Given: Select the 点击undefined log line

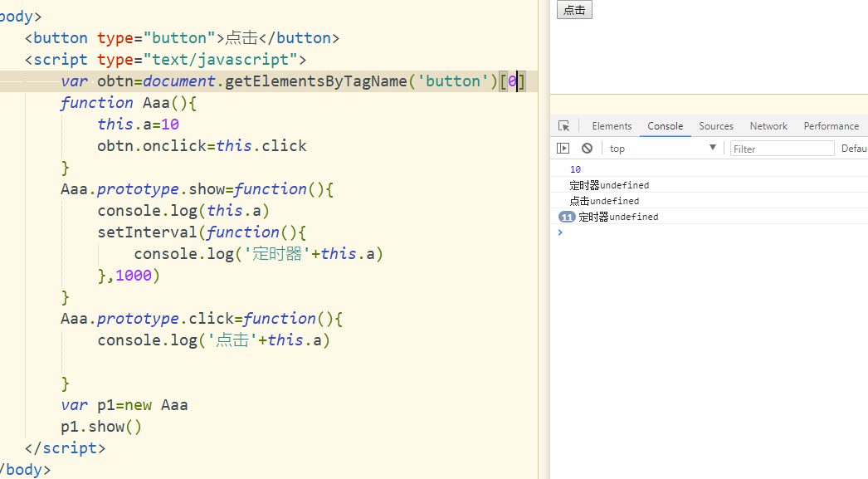Looking at the screenshot, I should pos(604,200).
